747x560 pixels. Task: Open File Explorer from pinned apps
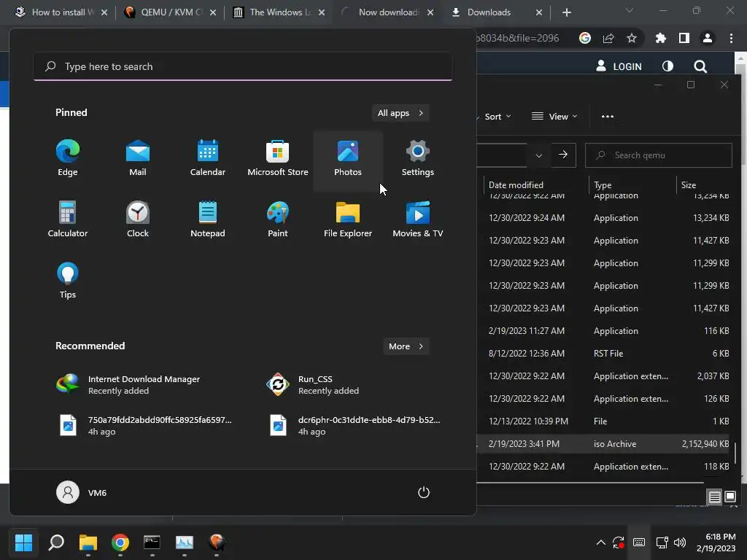point(348,219)
